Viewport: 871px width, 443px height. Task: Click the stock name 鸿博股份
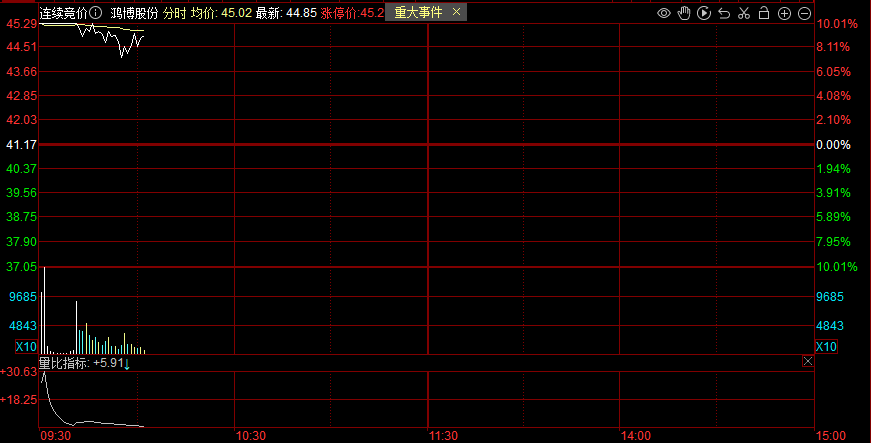point(134,13)
